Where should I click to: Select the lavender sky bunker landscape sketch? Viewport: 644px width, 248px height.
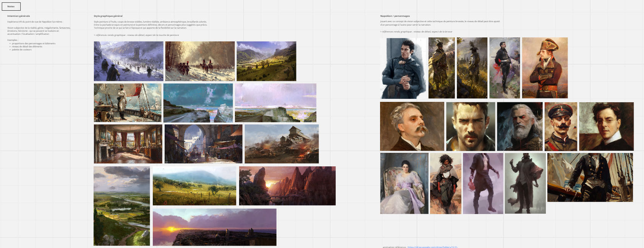pos(275,103)
